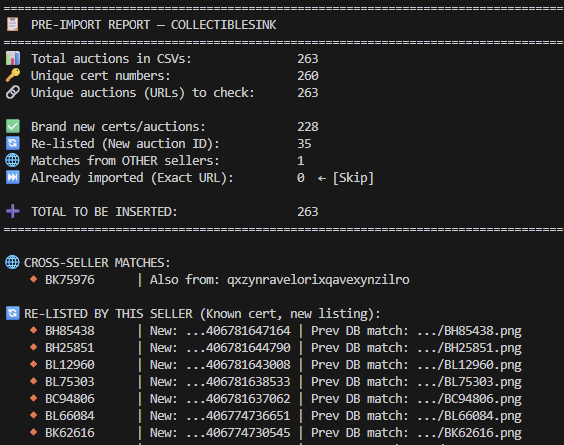Viewport: 564px width, 445px height.
Task: Click the orange diamond bullet before BK75976
Action: 34,279
